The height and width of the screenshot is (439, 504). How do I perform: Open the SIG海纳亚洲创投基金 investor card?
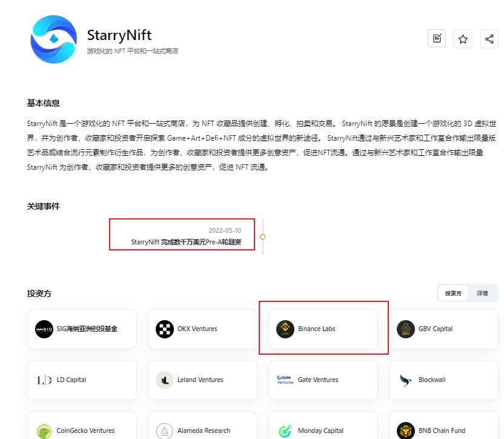pyautogui.click(x=82, y=329)
